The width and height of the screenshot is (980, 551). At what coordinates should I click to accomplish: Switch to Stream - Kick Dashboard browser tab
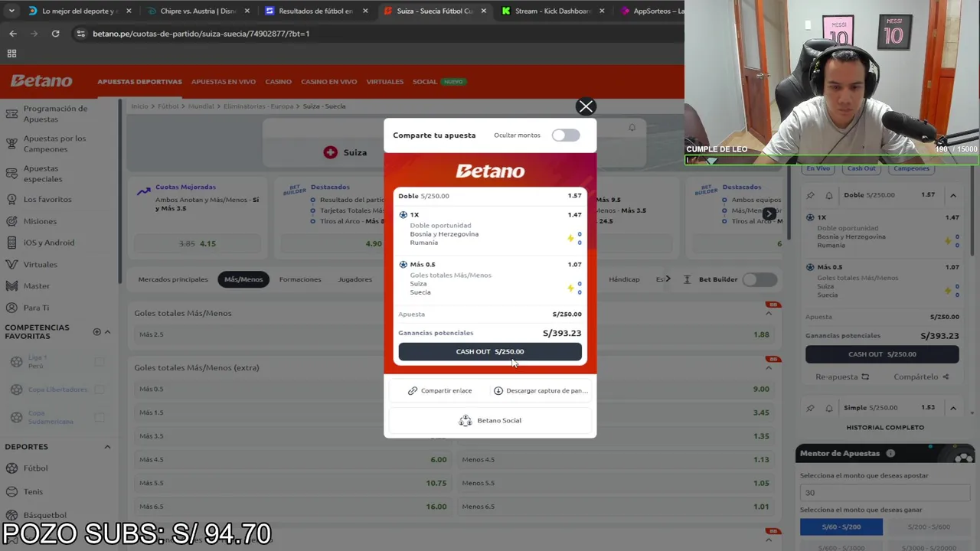coord(553,11)
